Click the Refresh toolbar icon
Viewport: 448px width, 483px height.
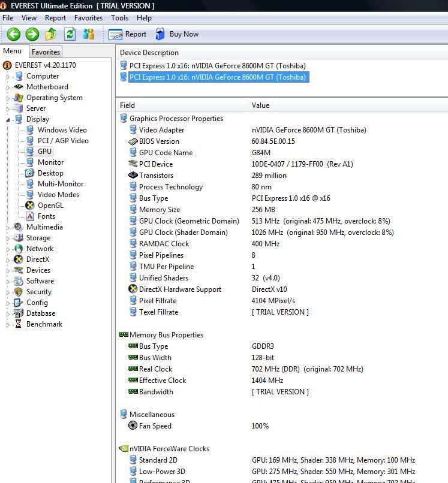pos(70,34)
